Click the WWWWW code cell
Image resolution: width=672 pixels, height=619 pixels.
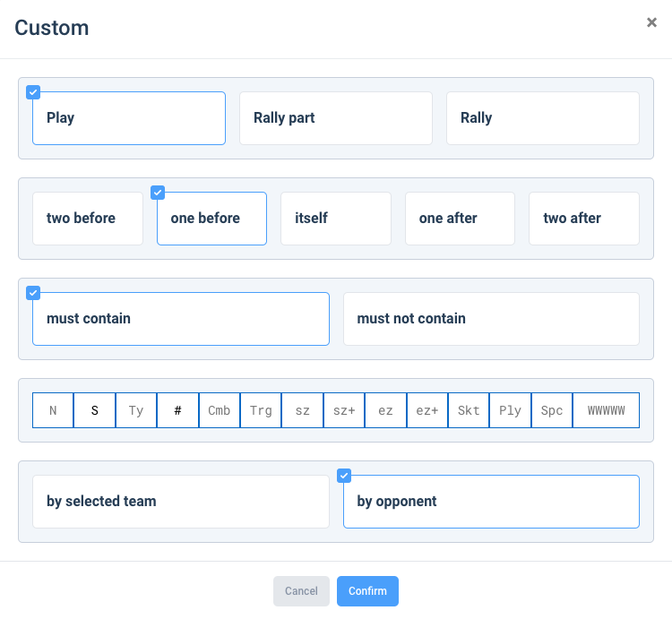click(x=606, y=410)
